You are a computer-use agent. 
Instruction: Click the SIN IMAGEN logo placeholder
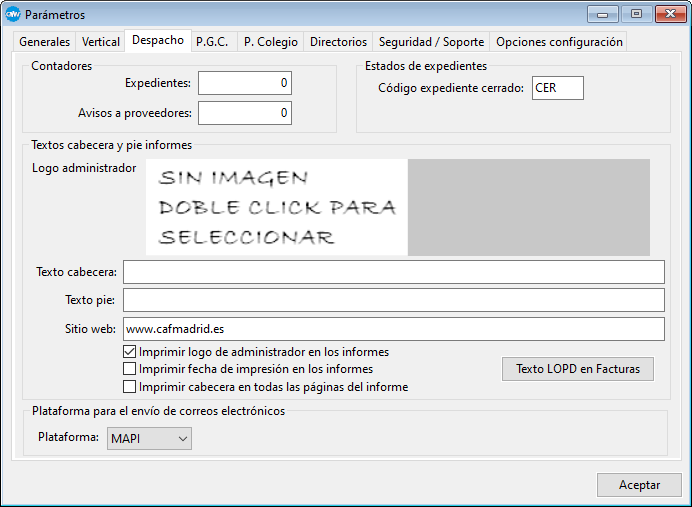pos(277,207)
